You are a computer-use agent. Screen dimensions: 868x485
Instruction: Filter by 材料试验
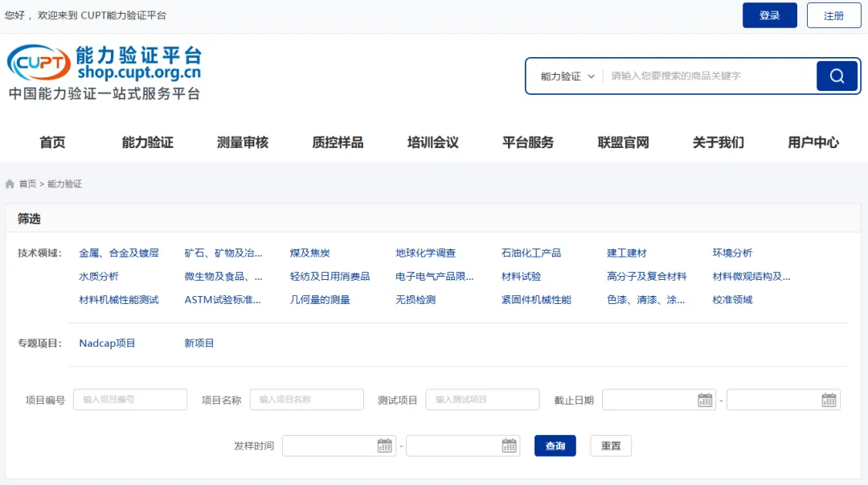coord(521,276)
